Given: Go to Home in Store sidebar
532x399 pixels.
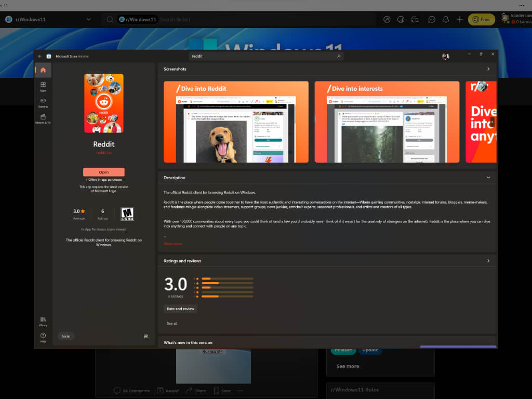Looking at the screenshot, I should (43, 70).
